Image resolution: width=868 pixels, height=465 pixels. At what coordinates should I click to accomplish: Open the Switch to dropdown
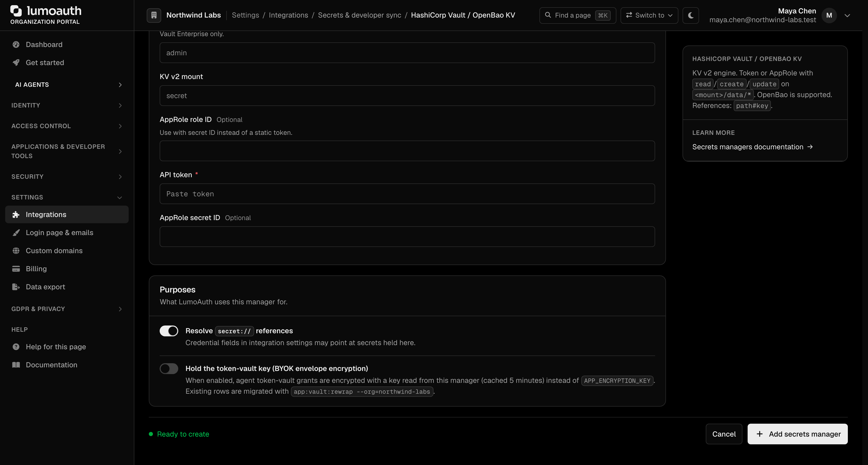[649, 15]
